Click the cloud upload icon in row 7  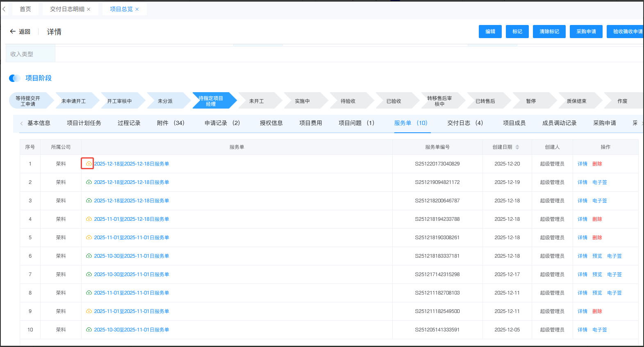tap(89, 274)
